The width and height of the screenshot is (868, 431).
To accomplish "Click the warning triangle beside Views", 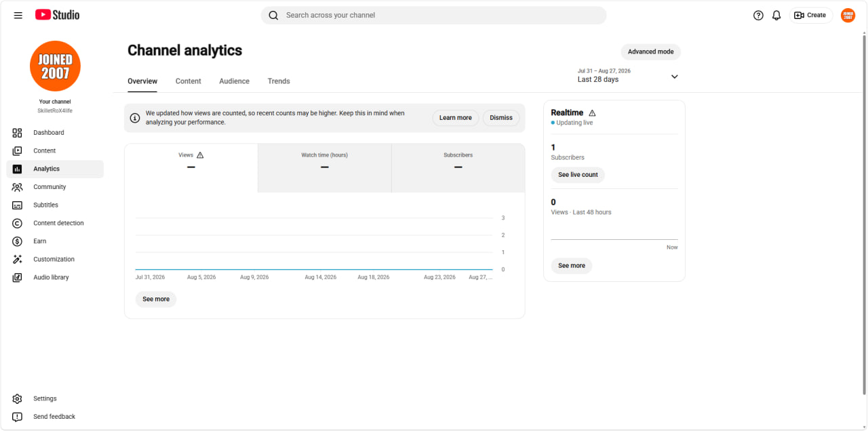I will (x=200, y=155).
